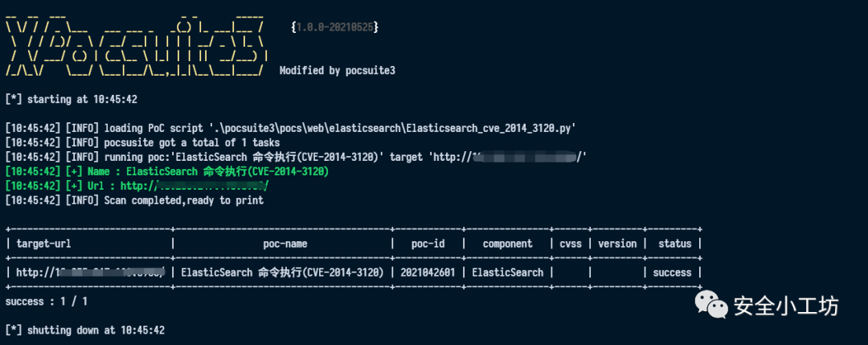The image size is (868, 345).
Task: Click the 'success' status cell in table
Action: [672, 273]
